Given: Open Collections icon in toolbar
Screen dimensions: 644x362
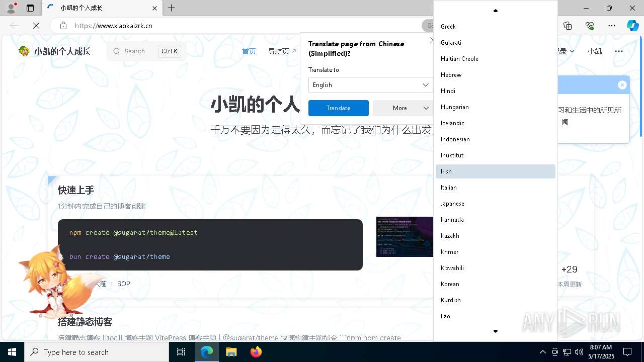Looking at the screenshot, I should pos(568,26).
